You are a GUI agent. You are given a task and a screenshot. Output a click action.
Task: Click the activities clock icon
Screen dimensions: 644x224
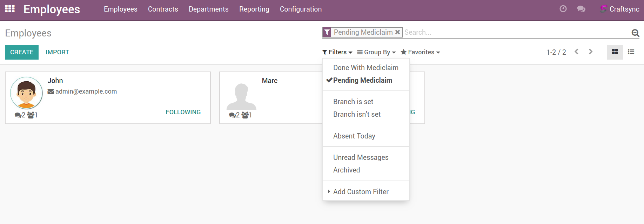pyautogui.click(x=563, y=9)
